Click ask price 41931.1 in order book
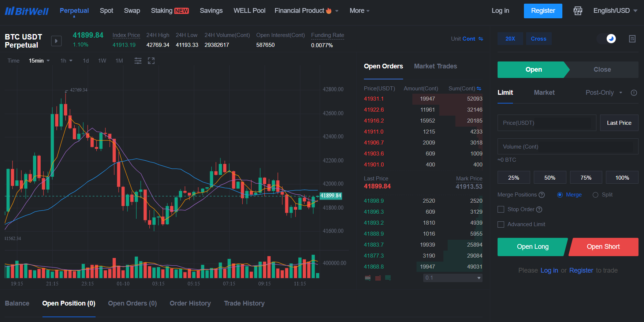The height and width of the screenshot is (322, 644). [374, 99]
